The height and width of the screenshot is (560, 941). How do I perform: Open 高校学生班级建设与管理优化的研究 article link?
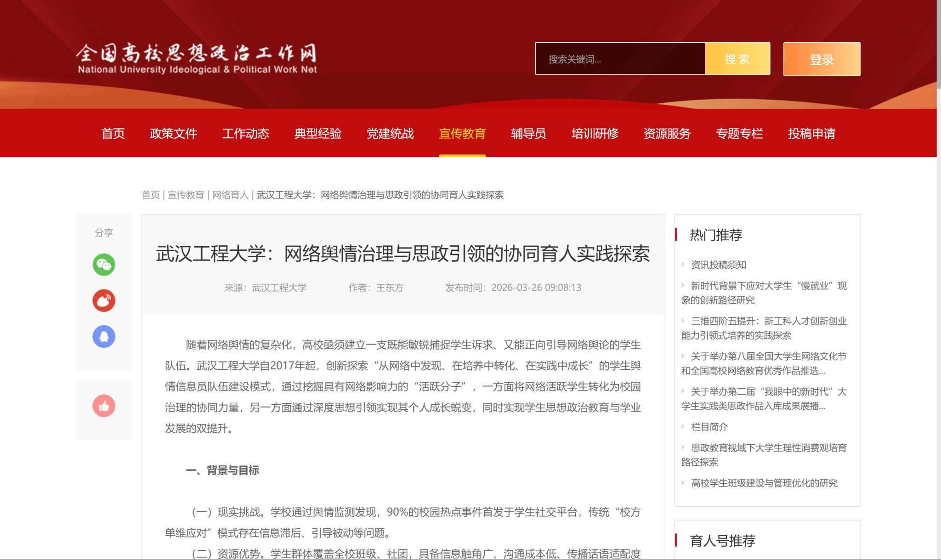(764, 483)
